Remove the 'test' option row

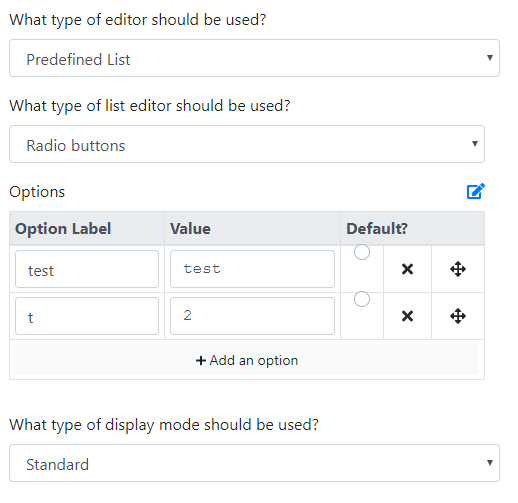click(407, 269)
